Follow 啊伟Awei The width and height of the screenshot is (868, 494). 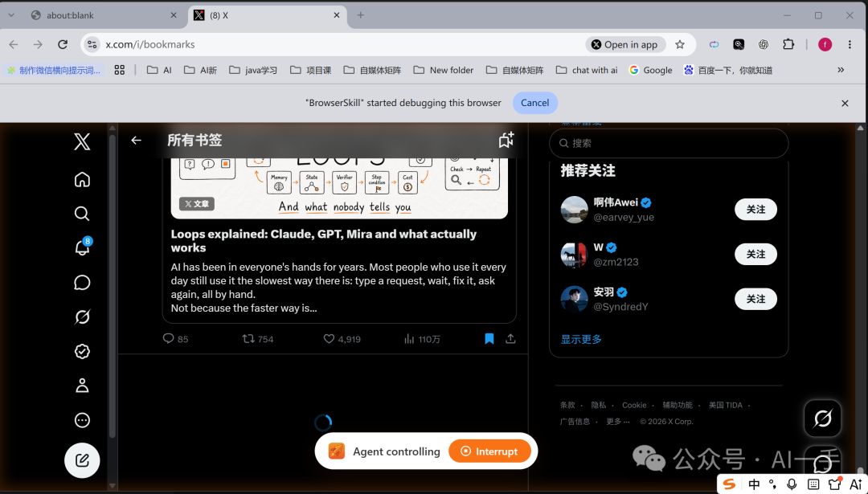(755, 209)
